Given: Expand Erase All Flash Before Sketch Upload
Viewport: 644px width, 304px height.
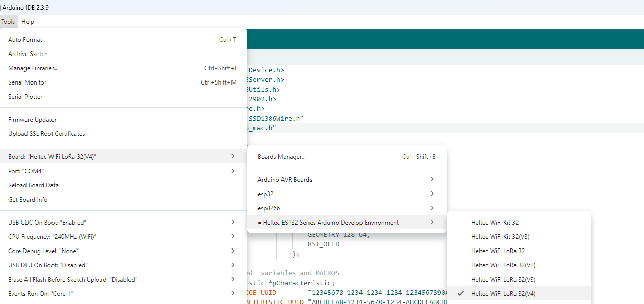Looking at the screenshot, I should tap(123, 280).
